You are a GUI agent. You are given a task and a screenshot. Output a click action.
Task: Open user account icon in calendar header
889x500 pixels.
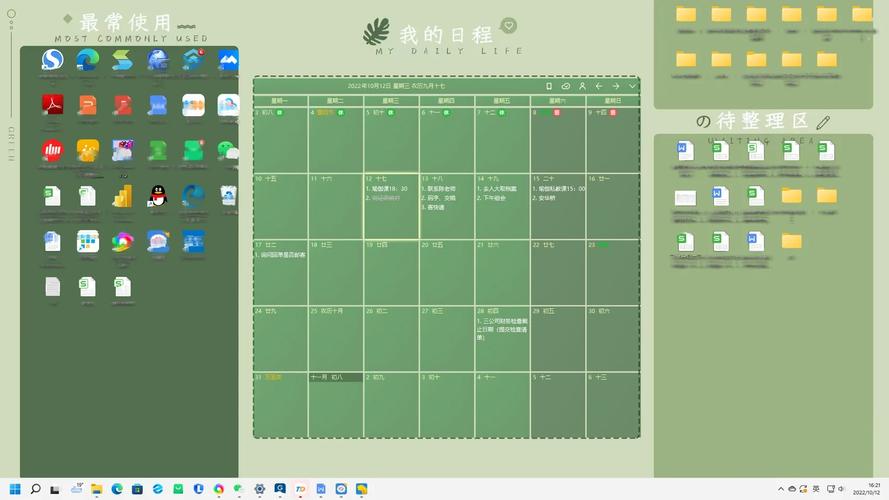pos(582,86)
